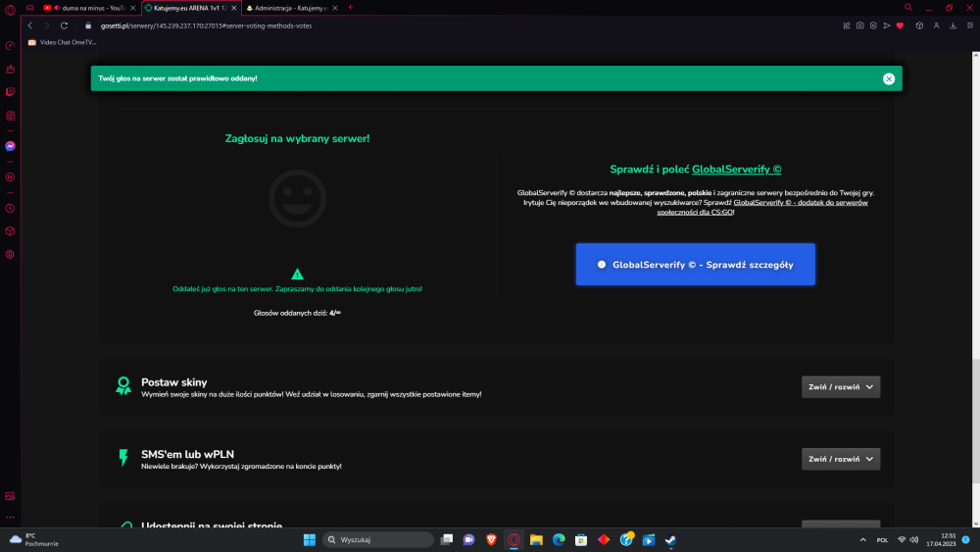The width and height of the screenshot is (980, 552).
Task: Open the extensions cube in toolbar
Action: pyautogui.click(x=919, y=25)
